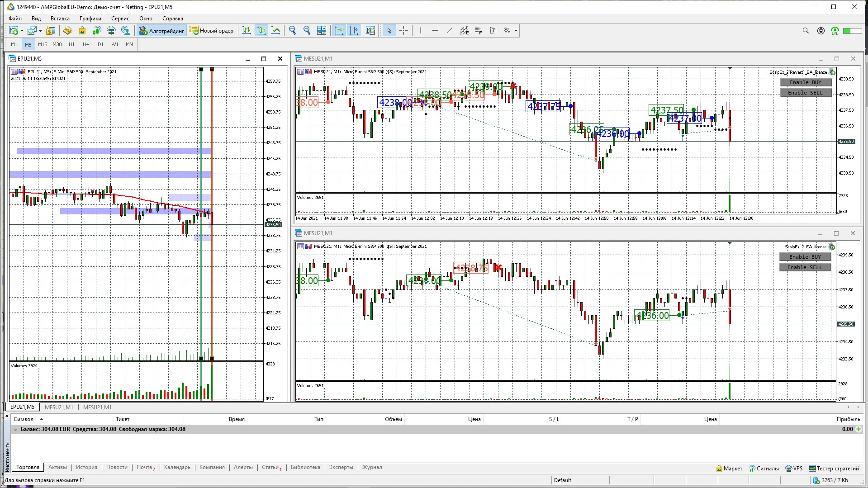This screenshot has width=868, height=488.
Task: Switch to the История tab
Action: pyautogui.click(x=86, y=467)
